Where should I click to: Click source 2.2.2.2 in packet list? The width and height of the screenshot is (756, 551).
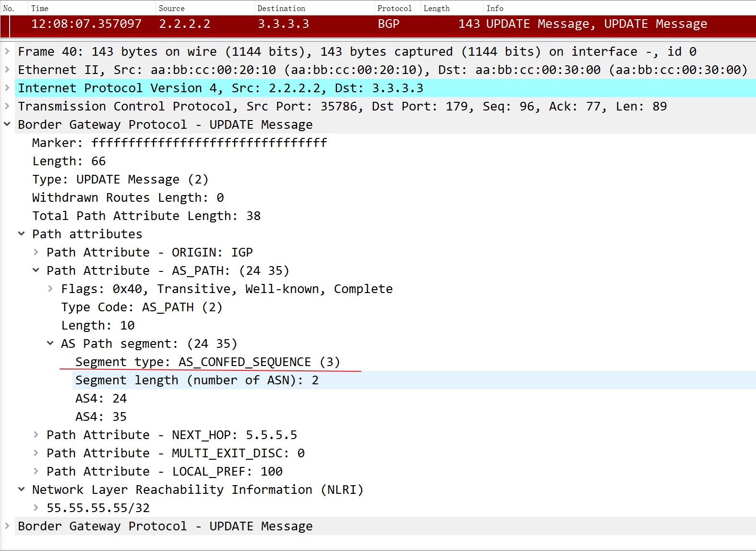point(185,24)
